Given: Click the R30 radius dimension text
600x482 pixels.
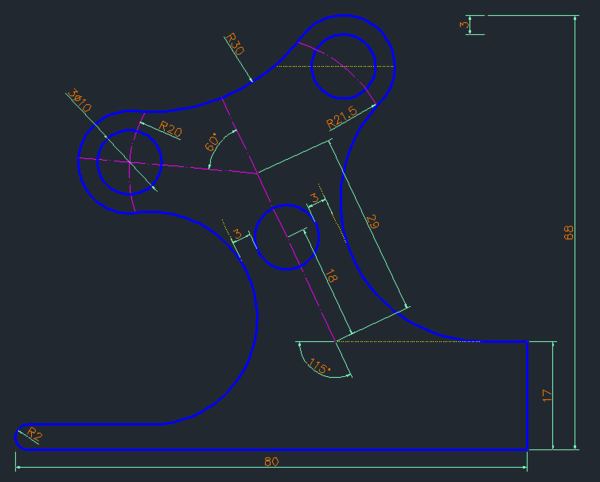Looking at the screenshot, I should [233, 43].
